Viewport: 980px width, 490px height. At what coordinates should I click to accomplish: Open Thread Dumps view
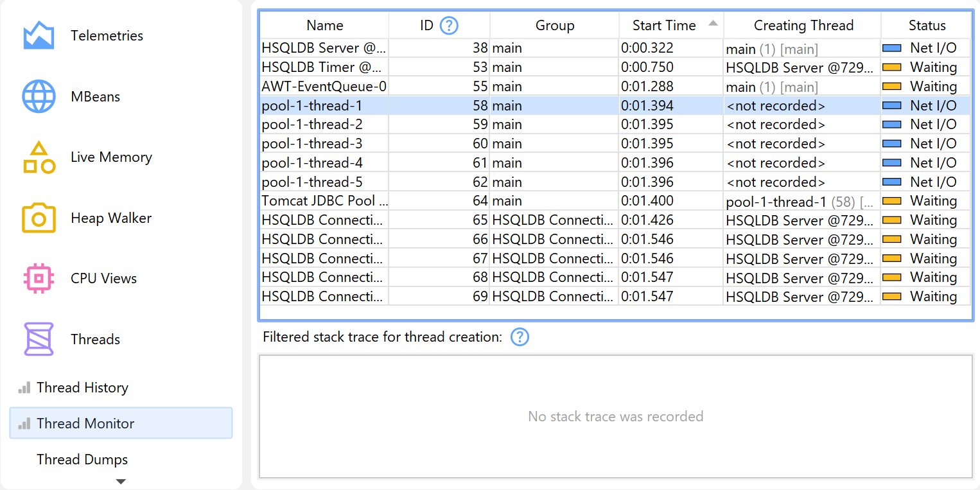82,460
